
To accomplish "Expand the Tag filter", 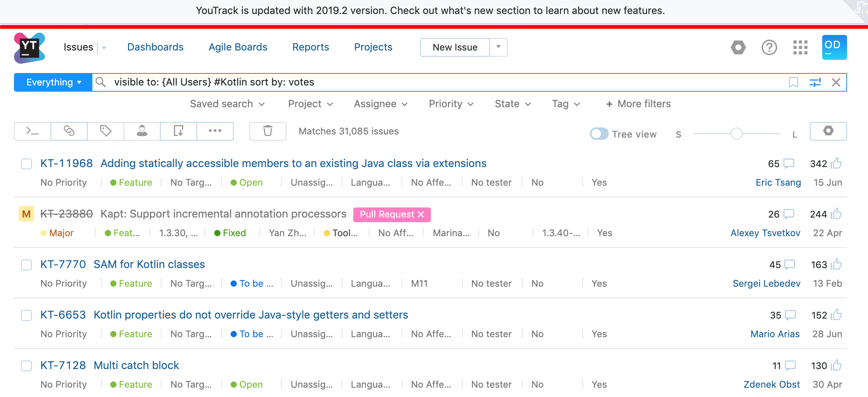I will [566, 104].
